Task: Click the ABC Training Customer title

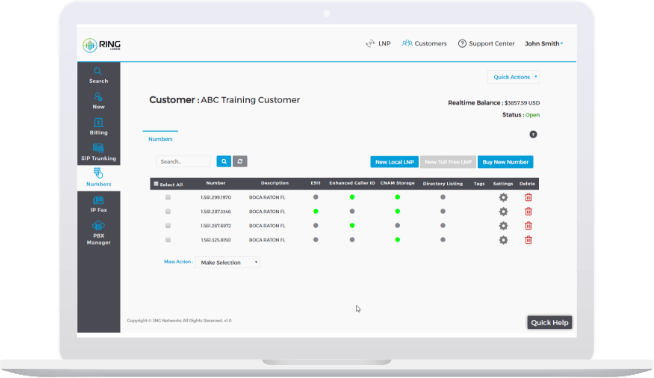Action: point(250,100)
